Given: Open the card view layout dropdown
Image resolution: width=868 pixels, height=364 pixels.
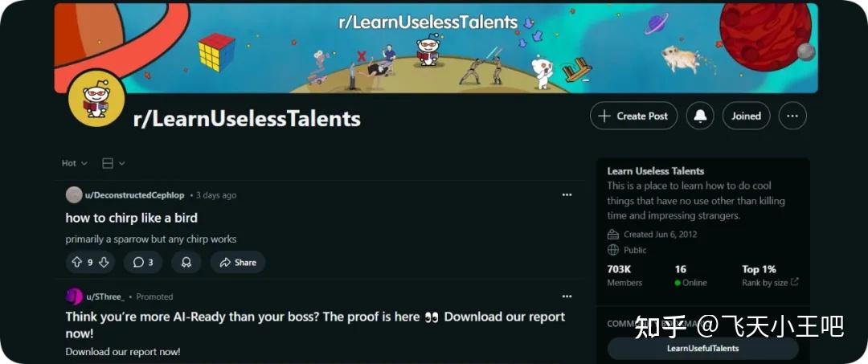Looking at the screenshot, I should tap(113, 163).
